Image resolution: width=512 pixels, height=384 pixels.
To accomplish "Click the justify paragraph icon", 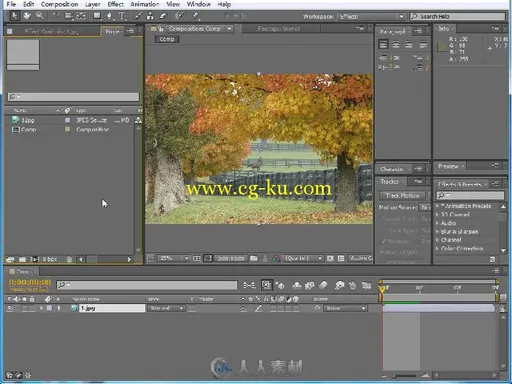I will tap(423, 44).
